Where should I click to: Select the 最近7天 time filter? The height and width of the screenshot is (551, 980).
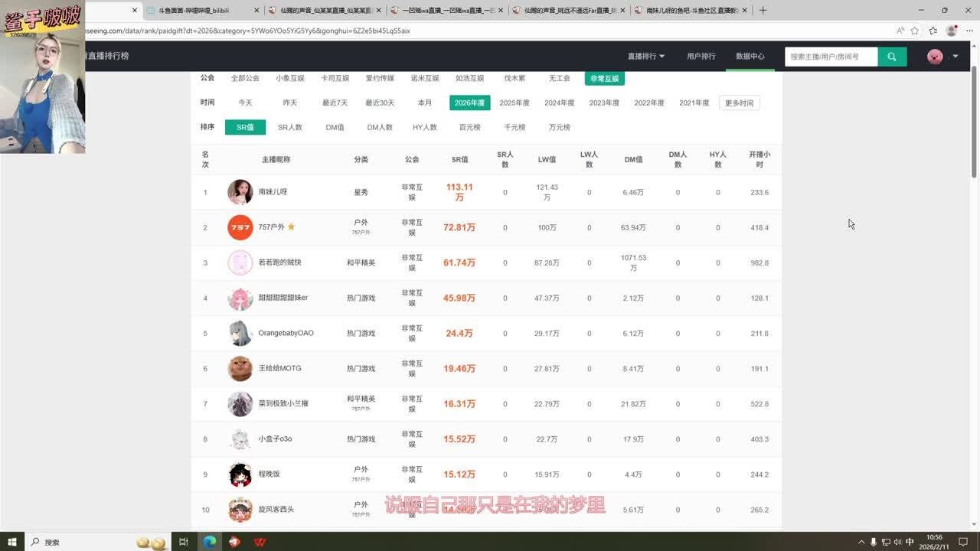coord(335,103)
